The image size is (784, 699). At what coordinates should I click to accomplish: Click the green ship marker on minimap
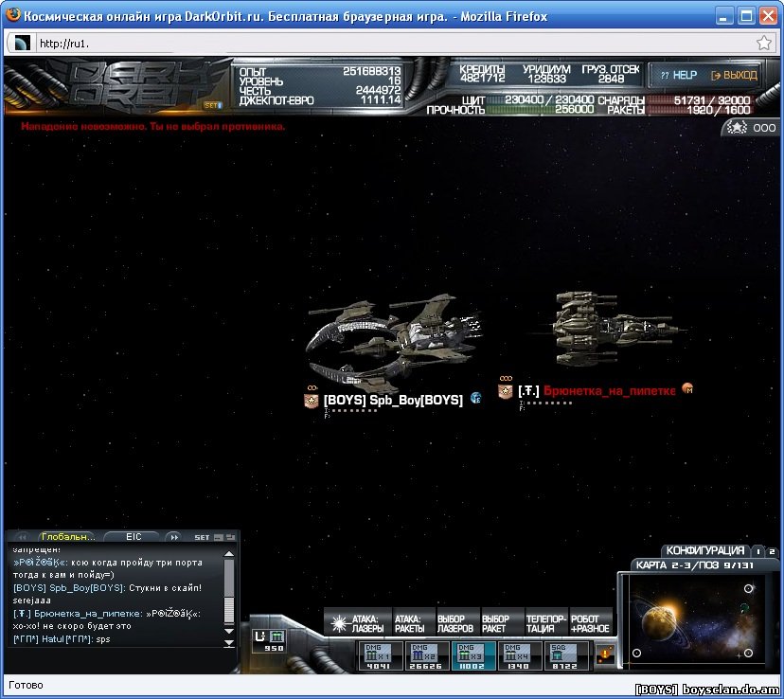tap(744, 608)
